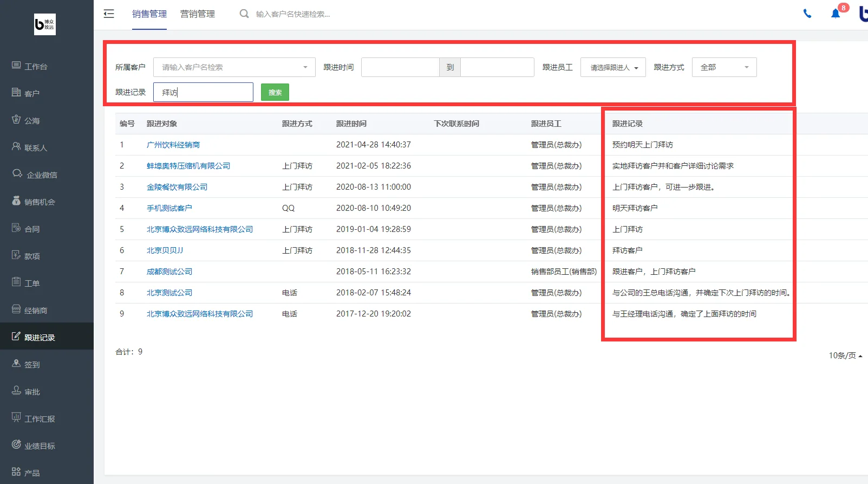868x484 pixels.
Task: Click the 款项 sidebar icon
Action: coord(16,255)
